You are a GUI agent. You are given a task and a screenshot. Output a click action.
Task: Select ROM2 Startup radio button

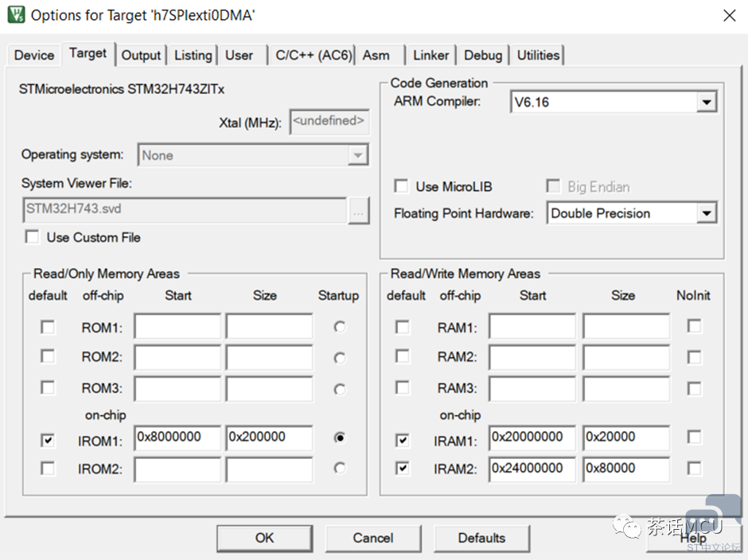(340, 358)
